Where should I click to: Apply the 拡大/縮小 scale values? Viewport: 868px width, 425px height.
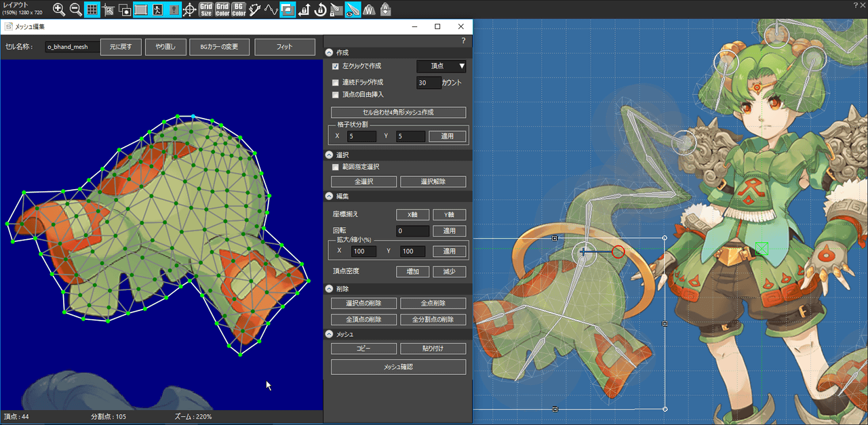(x=450, y=251)
